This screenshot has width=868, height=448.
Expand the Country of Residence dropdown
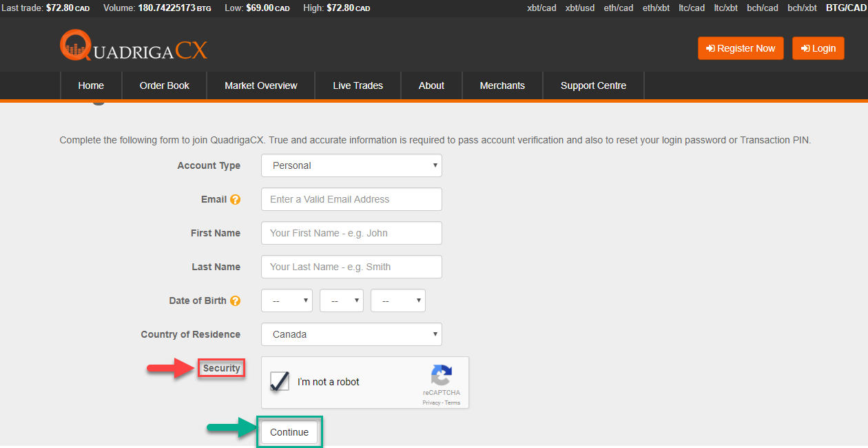click(351, 334)
